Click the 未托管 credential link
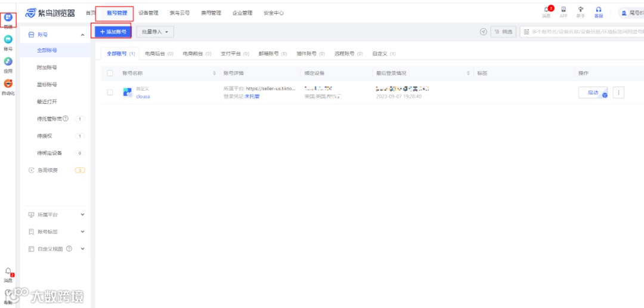This screenshot has width=644, height=308. click(x=252, y=96)
